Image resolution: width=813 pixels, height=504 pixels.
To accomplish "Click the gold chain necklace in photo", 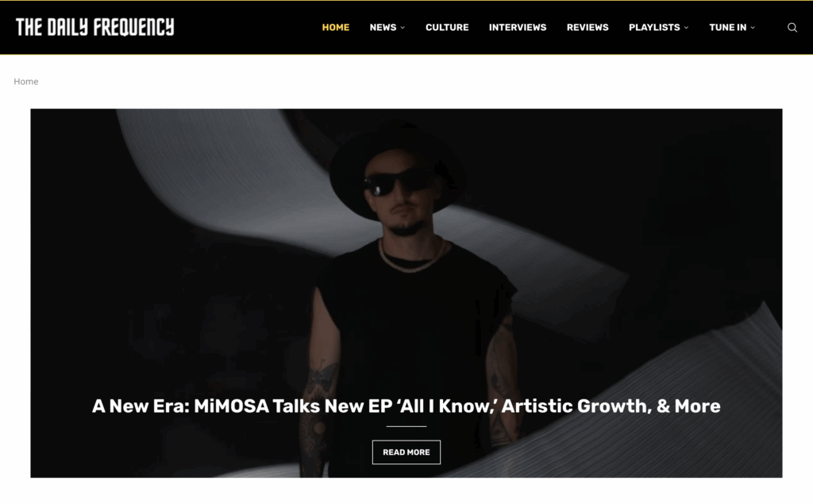I will click(412, 256).
